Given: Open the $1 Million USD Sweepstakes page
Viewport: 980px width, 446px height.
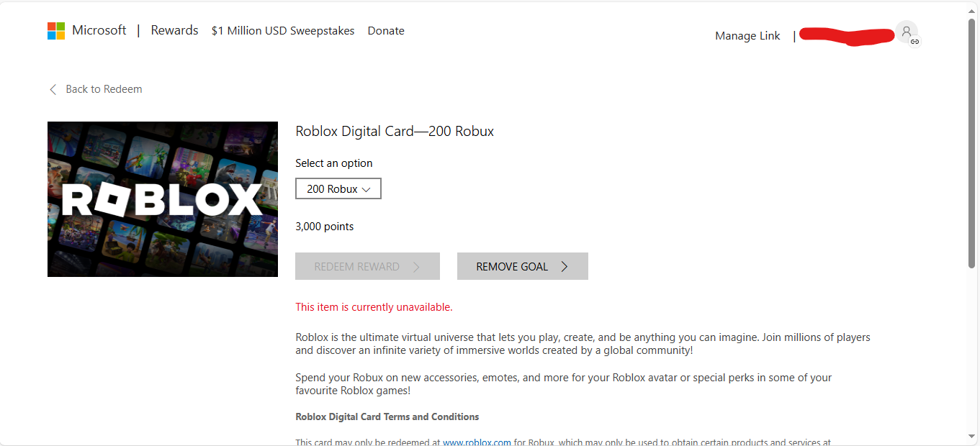Looking at the screenshot, I should pos(283,31).
